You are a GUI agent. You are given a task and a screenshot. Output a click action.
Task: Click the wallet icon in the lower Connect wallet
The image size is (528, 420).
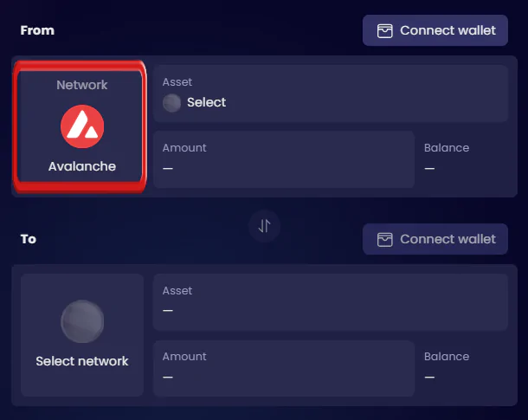(384, 240)
